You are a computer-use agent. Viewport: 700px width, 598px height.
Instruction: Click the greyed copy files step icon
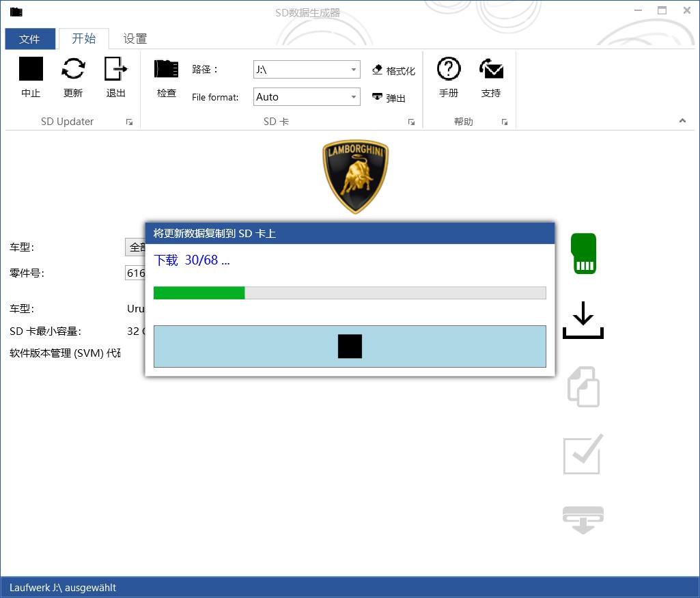coord(583,387)
